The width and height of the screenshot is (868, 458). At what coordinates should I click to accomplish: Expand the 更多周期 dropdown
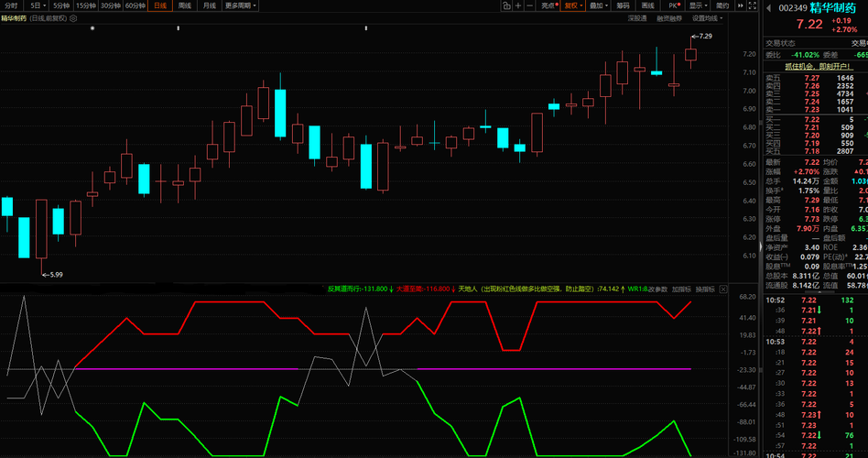[x=241, y=5]
